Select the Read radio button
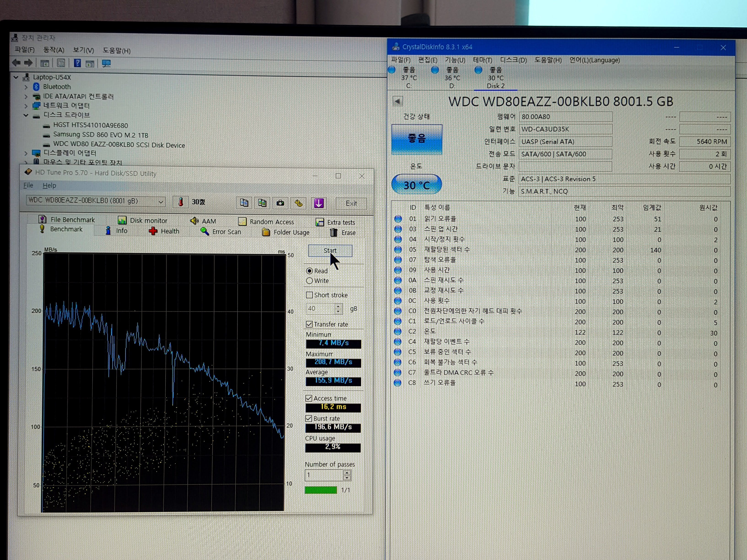747x560 pixels. (x=309, y=271)
